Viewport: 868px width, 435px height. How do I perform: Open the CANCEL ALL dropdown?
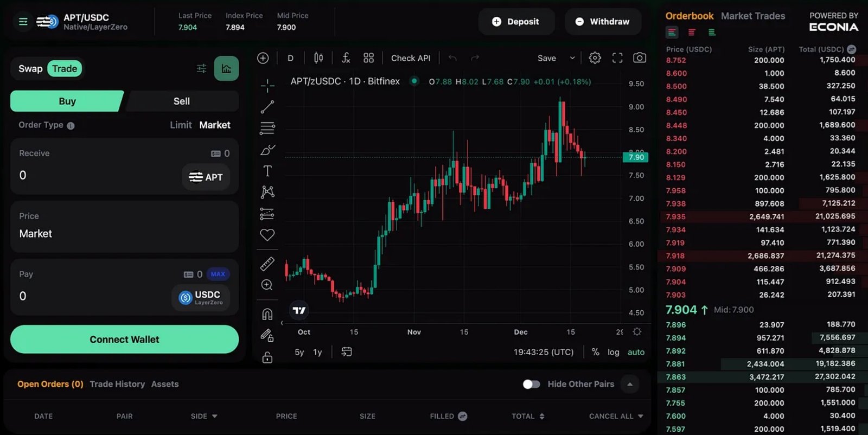point(616,416)
